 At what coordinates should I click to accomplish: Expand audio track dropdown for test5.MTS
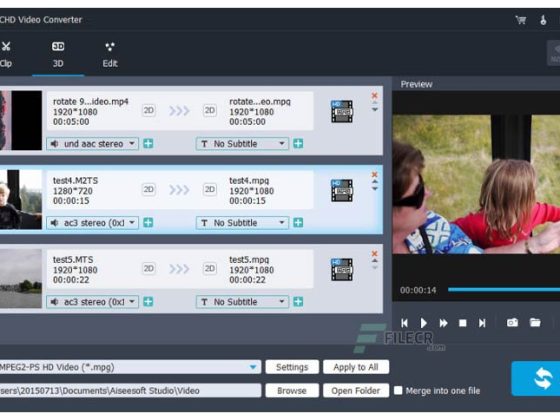[92, 301]
